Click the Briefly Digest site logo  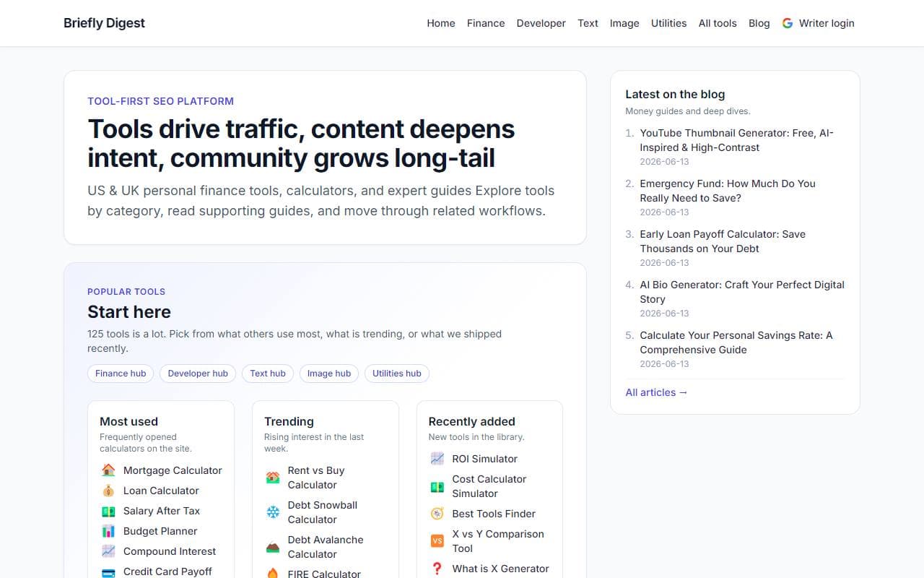pyautogui.click(x=104, y=23)
